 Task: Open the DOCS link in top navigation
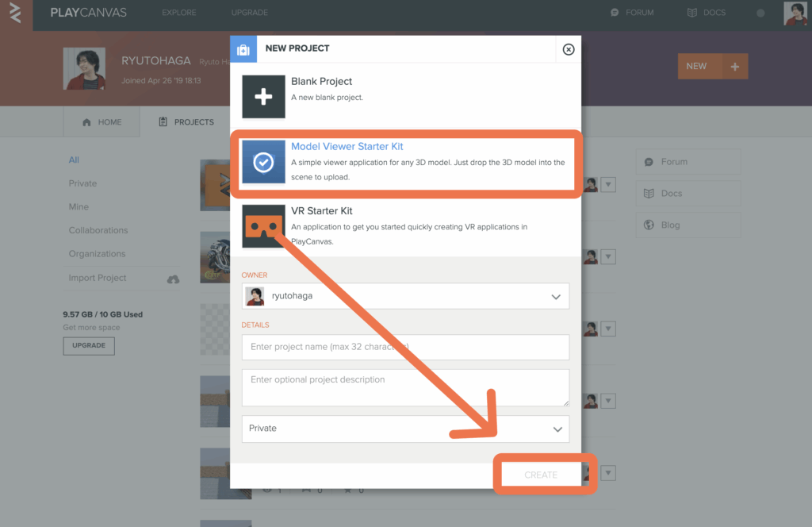[x=714, y=13]
